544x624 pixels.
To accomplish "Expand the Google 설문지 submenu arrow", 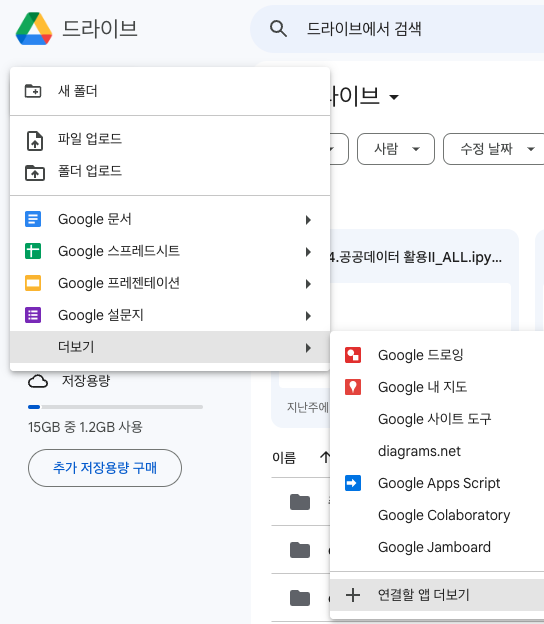I will tap(308, 316).
